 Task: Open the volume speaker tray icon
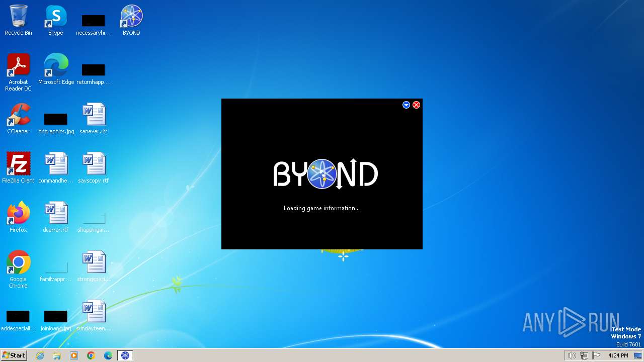point(572,355)
